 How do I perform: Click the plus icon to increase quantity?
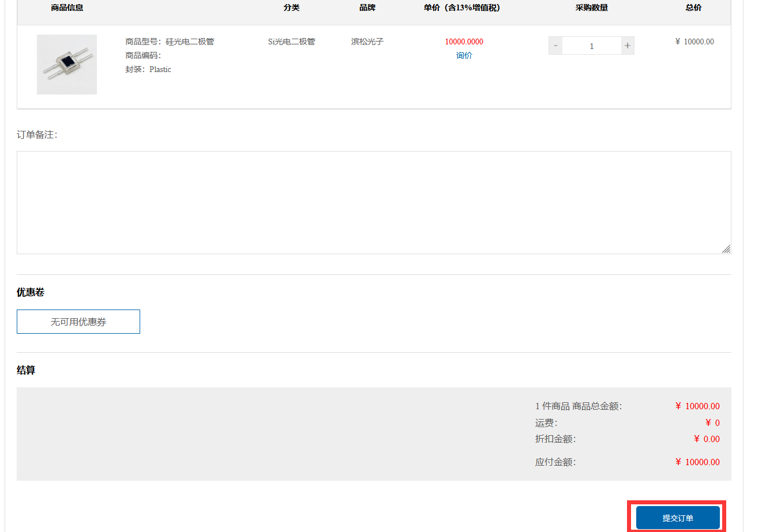[627, 46]
